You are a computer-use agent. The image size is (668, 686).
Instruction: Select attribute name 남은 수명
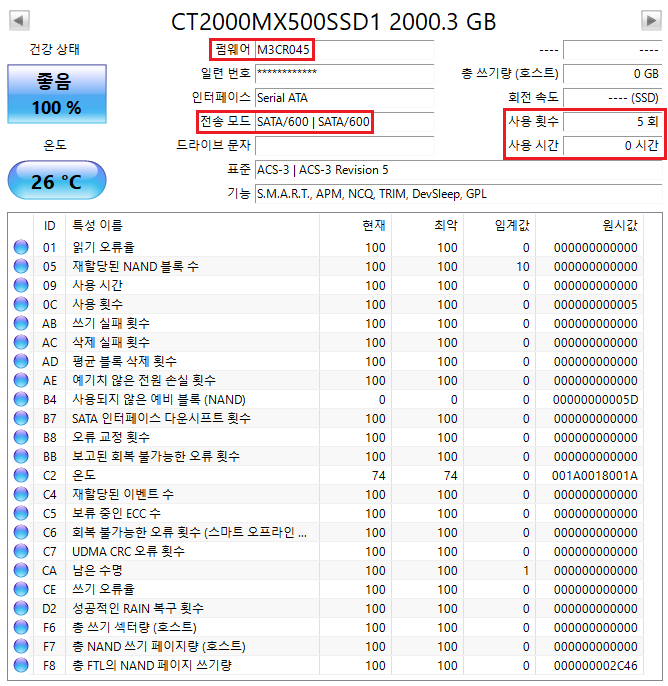pos(97,570)
